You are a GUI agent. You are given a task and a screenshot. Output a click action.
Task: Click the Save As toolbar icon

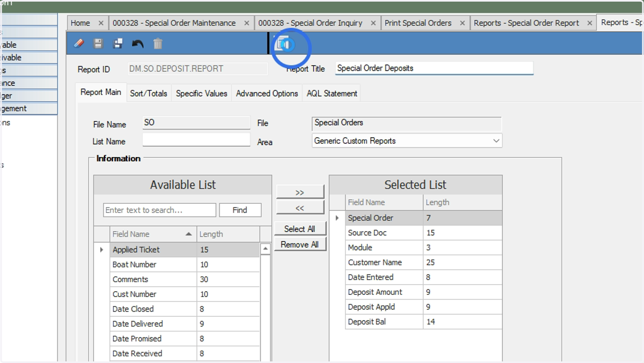pyautogui.click(x=118, y=43)
